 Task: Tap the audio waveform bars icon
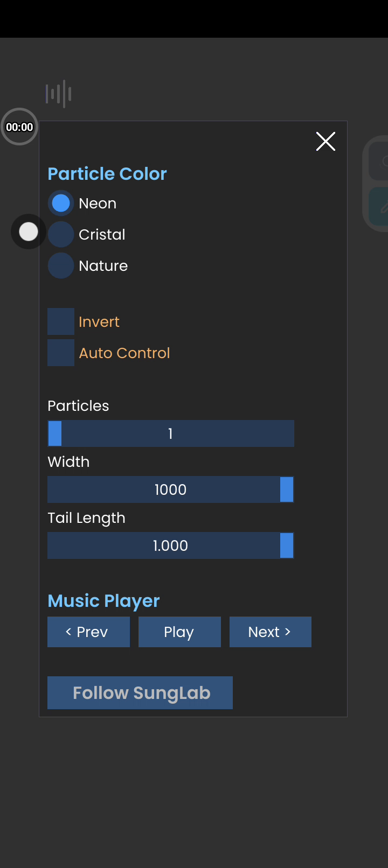(x=59, y=94)
